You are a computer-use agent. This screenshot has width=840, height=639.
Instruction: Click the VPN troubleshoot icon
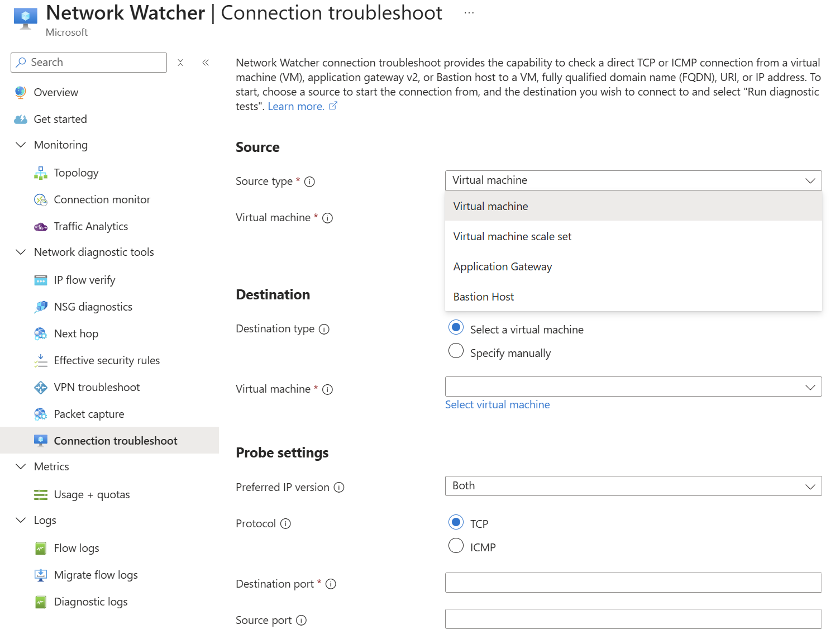[41, 388]
